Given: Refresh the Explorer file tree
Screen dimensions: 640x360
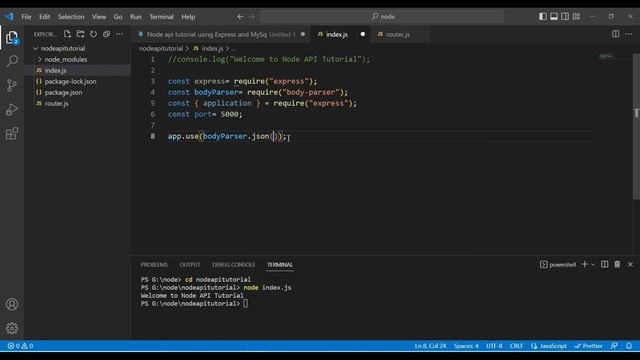Looking at the screenshot, I should [93, 34].
